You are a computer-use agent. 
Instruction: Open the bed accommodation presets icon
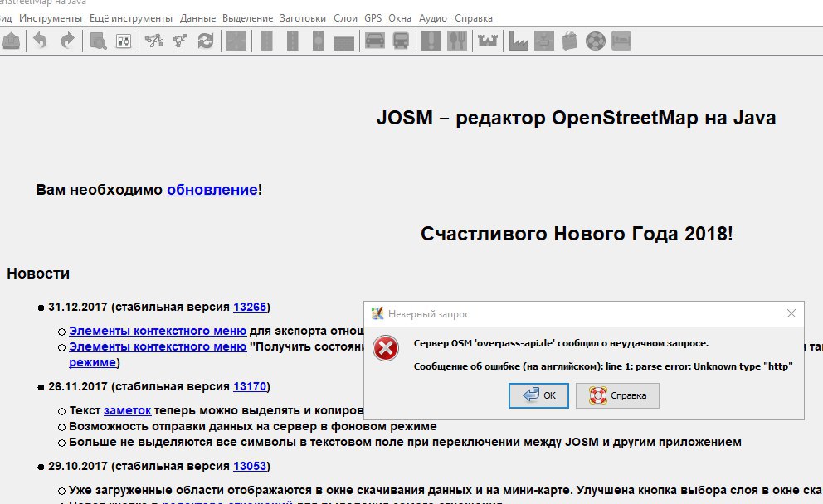(621, 41)
